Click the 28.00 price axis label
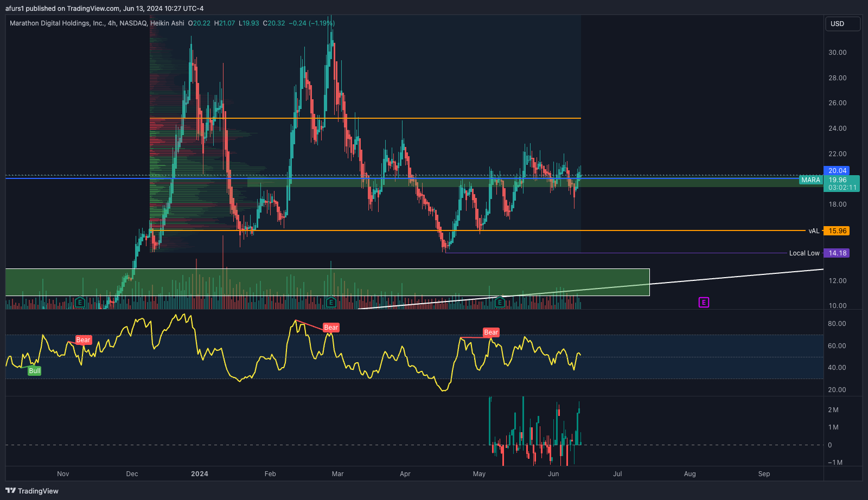Viewport: 868px width, 500px height. (x=837, y=78)
